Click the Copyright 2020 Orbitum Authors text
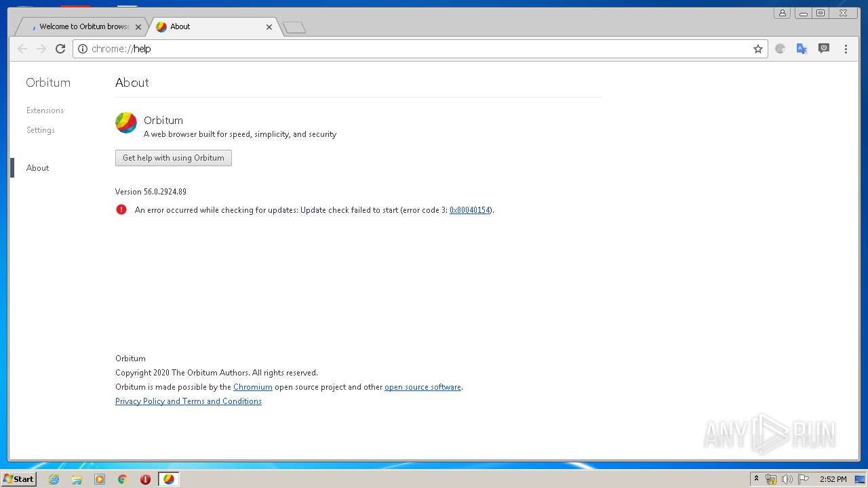Viewport: 868px width, 488px height. click(216, 373)
